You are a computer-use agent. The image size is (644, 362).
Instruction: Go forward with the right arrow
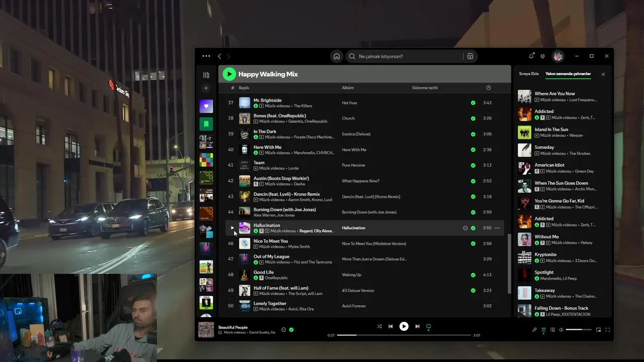click(x=228, y=56)
